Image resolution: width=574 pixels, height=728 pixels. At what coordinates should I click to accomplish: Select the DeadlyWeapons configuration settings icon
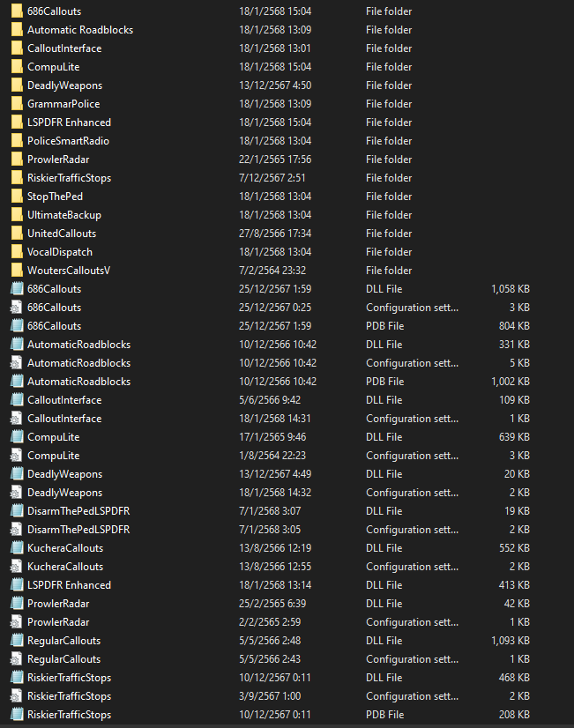pyautogui.click(x=16, y=493)
